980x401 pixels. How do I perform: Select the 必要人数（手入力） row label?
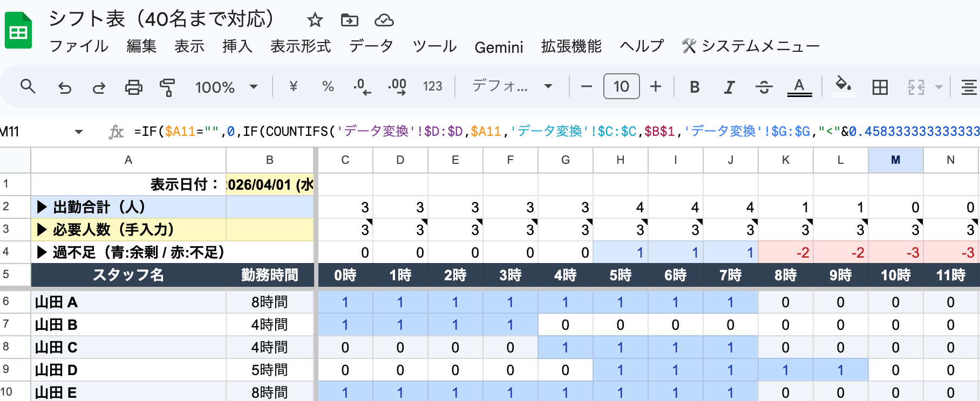128,230
